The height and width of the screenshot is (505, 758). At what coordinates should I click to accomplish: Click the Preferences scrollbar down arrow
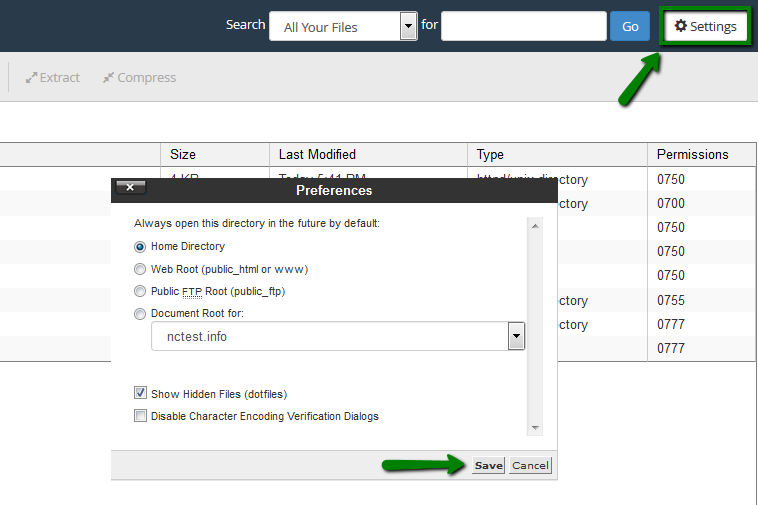click(535, 428)
